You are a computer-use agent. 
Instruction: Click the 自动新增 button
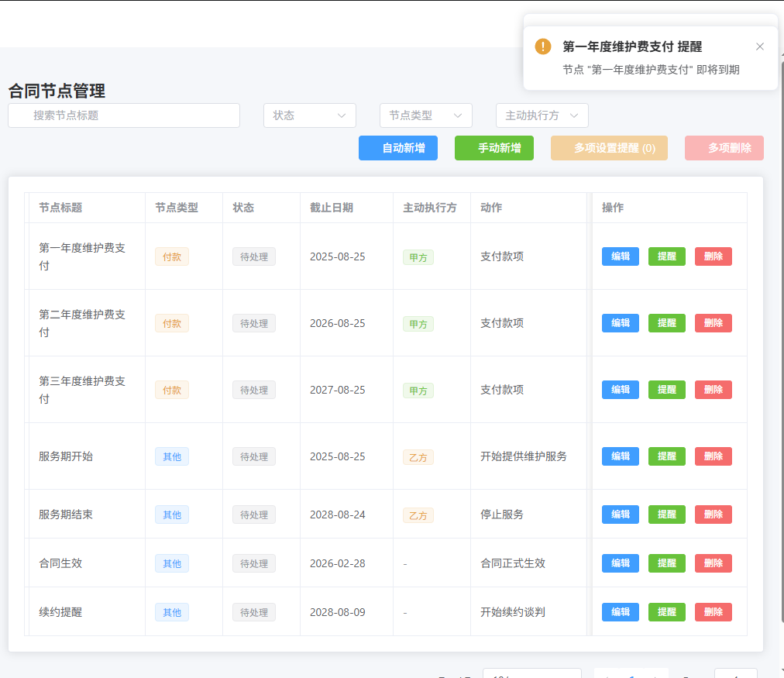[x=398, y=148]
